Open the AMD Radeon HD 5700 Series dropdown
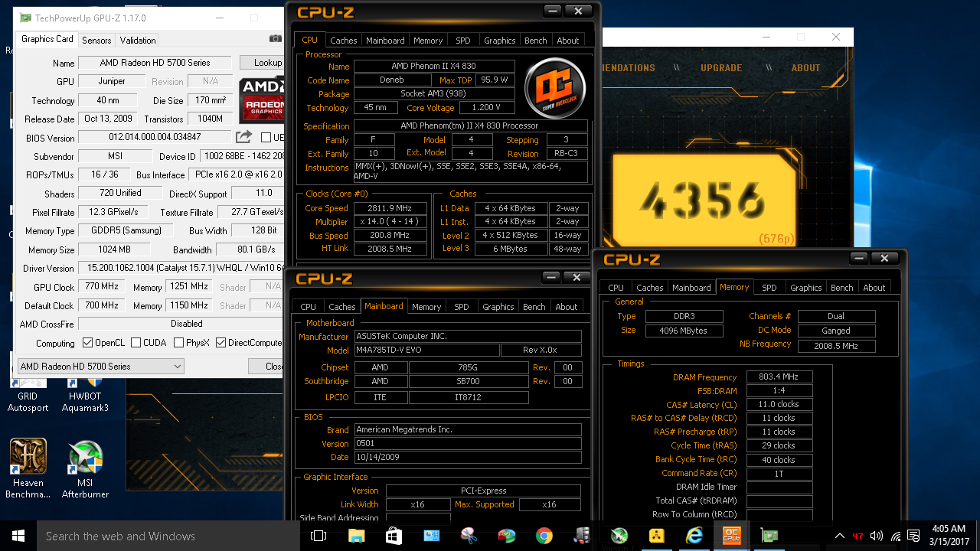This screenshot has height=551, width=980. pyautogui.click(x=101, y=367)
